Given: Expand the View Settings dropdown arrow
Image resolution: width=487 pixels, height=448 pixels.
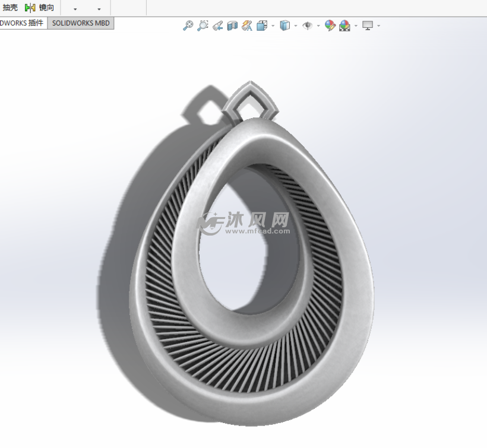Looking at the screenshot, I should tap(378, 26).
